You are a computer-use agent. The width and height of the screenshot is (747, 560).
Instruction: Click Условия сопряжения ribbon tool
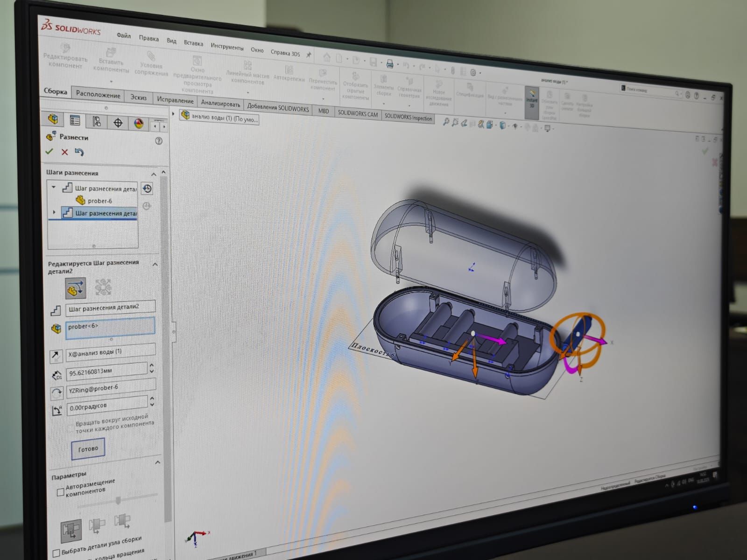tap(151, 63)
